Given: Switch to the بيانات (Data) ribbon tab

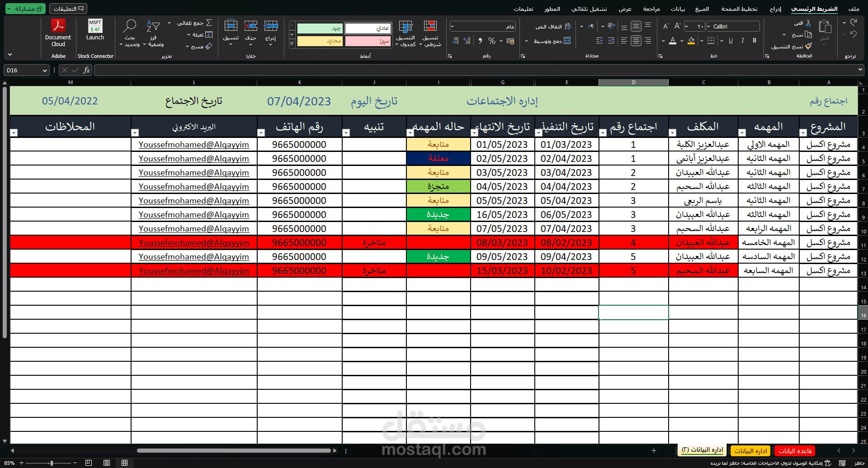Looking at the screenshot, I should 678,9.
